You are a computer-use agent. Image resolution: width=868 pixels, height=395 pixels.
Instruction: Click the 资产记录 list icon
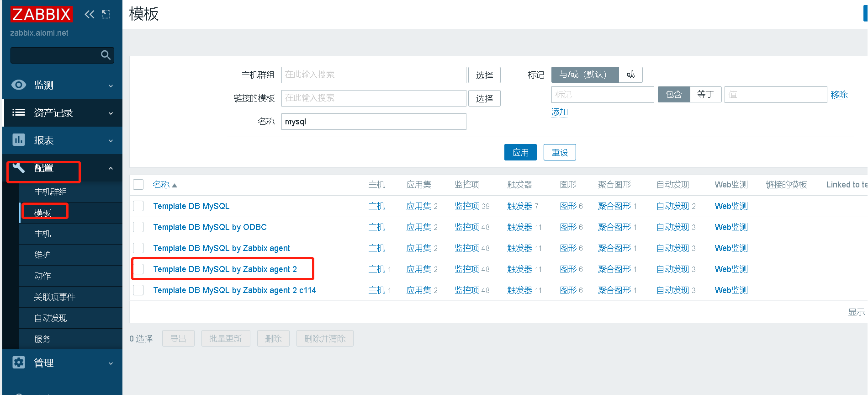pos(19,112)
